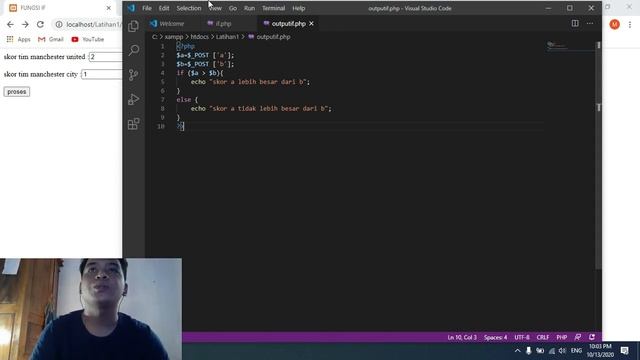Open the volume tray icon
640x360 pixels.
point(562,351)
